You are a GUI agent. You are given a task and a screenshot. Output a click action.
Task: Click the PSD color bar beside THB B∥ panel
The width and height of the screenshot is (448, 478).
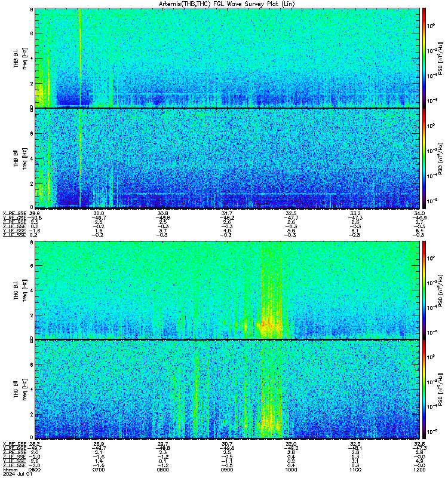[424, 158]
